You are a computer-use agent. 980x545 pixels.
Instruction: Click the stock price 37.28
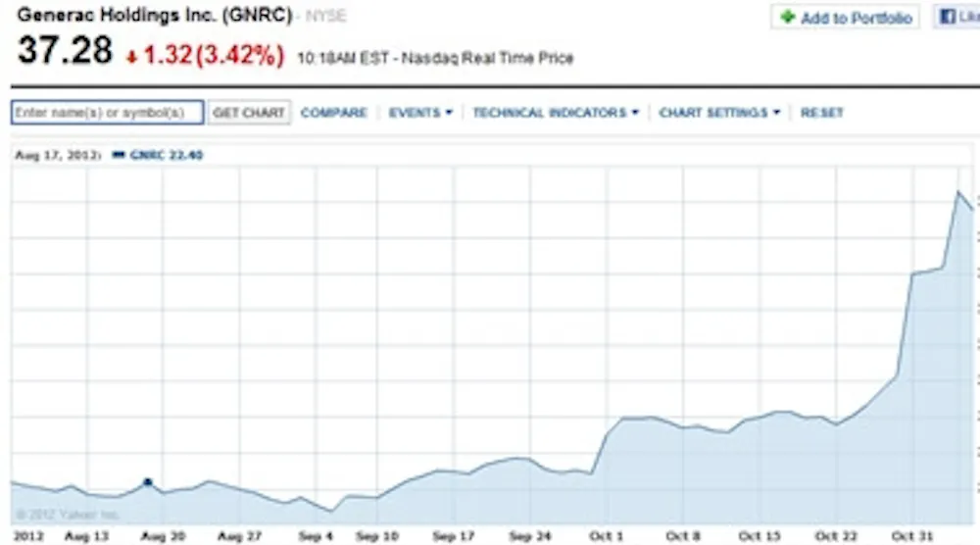65,50
